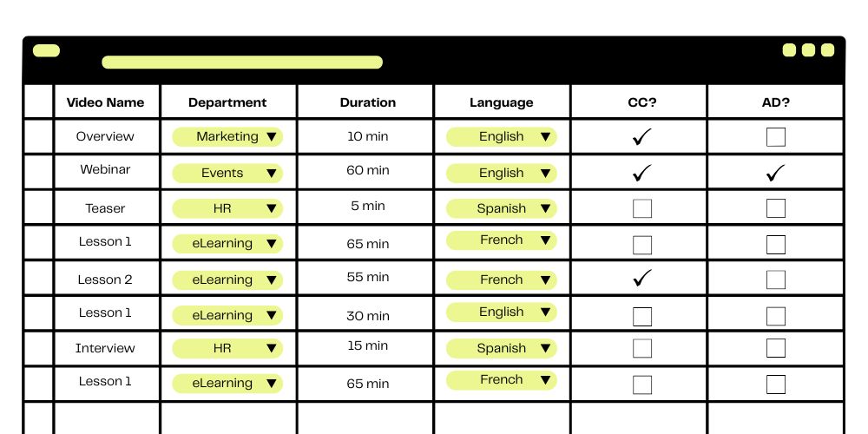Expand the Events department dropdown
The height and width of the screenshot is (434, 868).
pyautogui.click(x=227, y=173)
